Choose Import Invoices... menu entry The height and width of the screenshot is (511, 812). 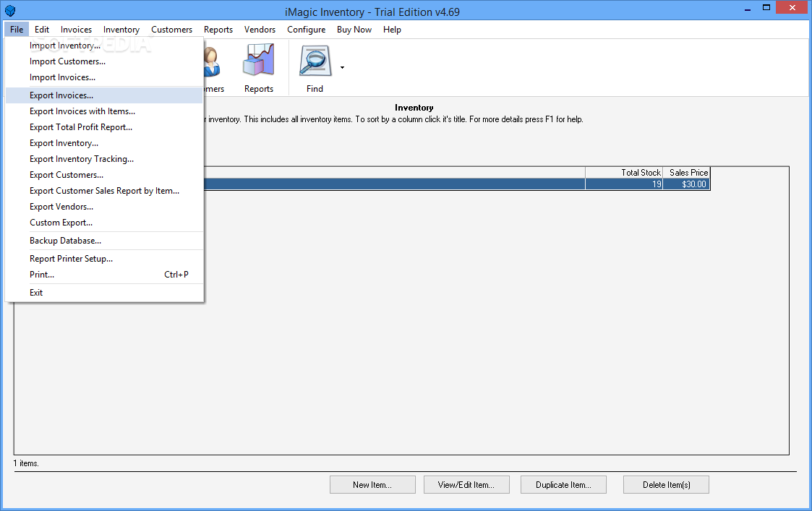(104, 77)
